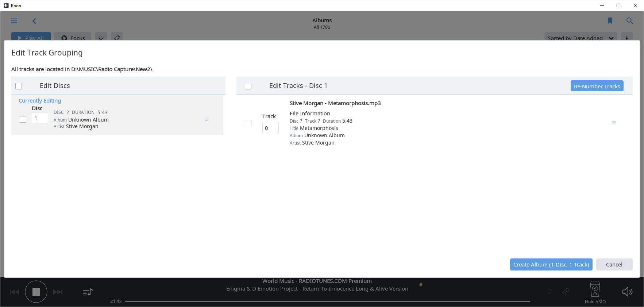
Task: Check the Edit Discs select-all checkbox
Action: [x=19, y=86]
